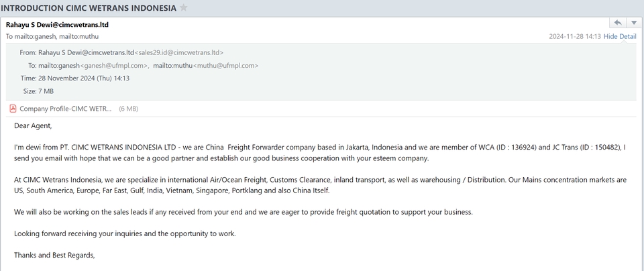The width and height of the screenshot is (644, 271).
Task: Click the Dear Agent greeting line
Action: 33,125
